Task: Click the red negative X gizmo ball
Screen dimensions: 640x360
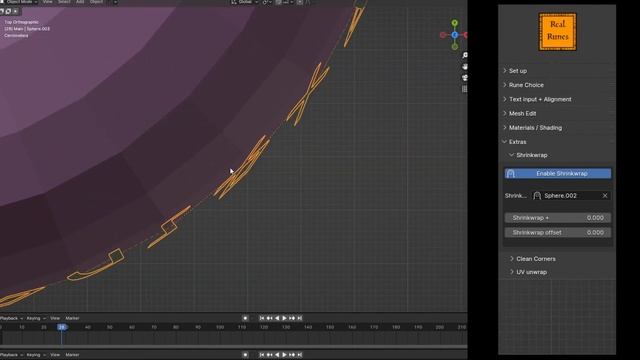Action: click(443, 35)
